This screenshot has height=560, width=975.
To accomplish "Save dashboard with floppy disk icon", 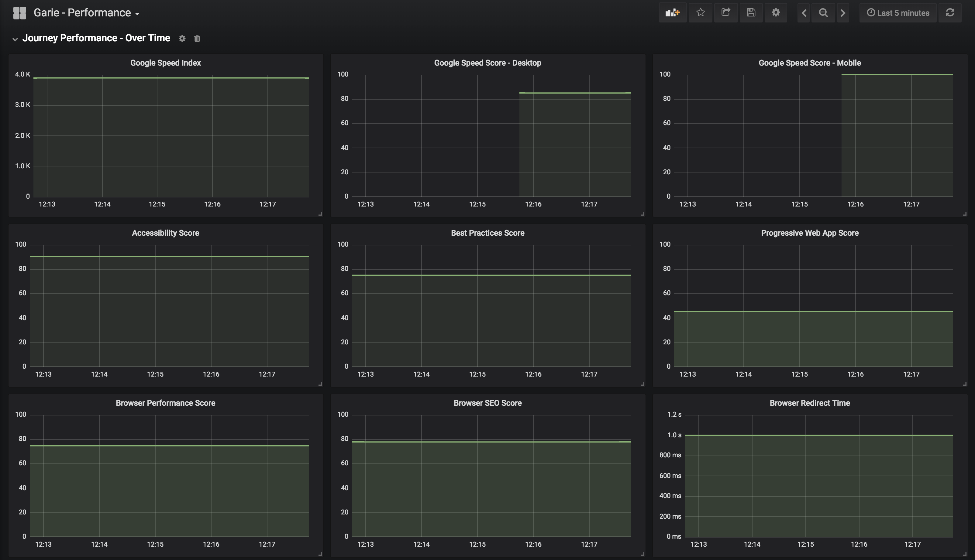I will (751, 13).
